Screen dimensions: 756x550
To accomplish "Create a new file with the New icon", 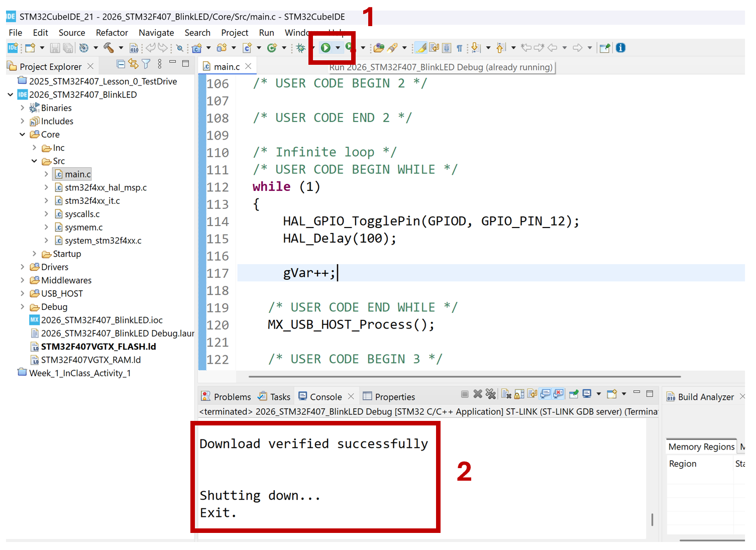I will pos(30,48).
